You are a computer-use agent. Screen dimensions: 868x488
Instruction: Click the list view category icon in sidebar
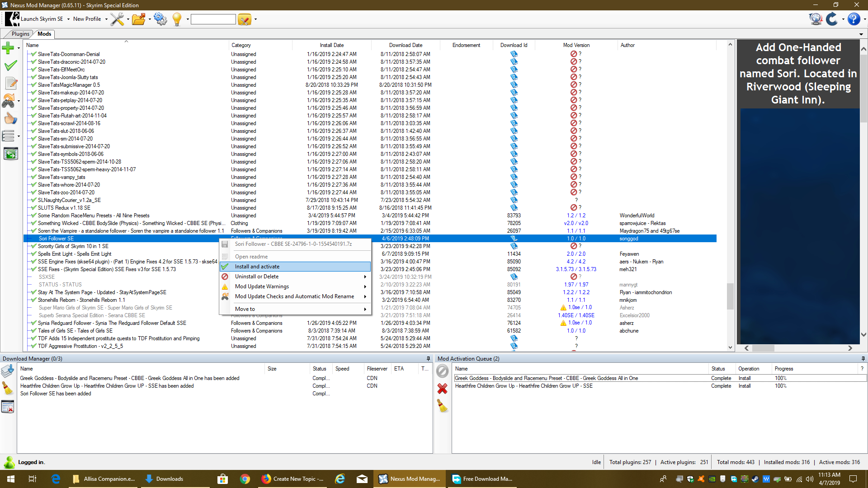[x=8, y=136]
